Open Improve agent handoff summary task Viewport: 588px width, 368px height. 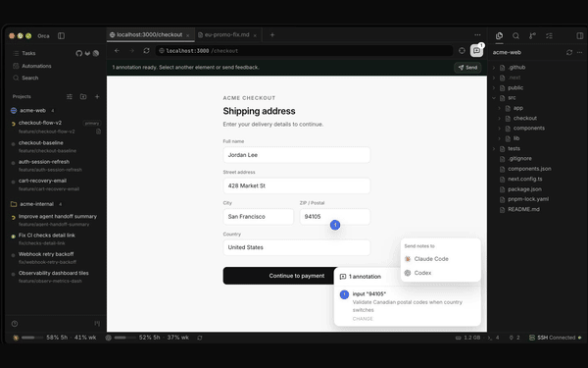click(56, 221)
